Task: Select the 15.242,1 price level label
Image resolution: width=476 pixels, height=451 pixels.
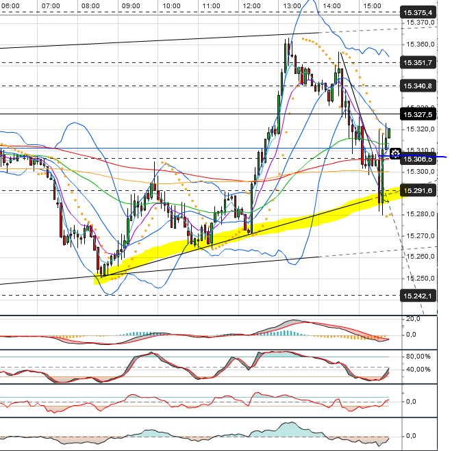Action: 418,296
